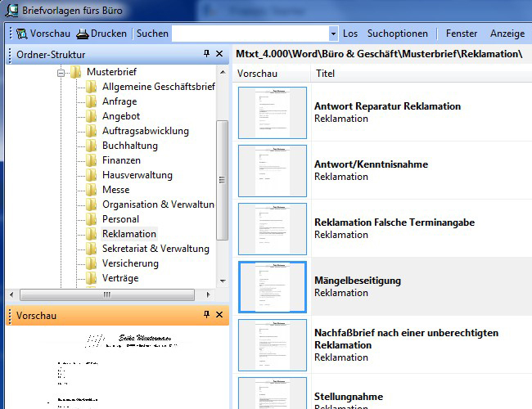The height and width of the screenshot is (409, 532).
Task: Select the Mängelbeseitigung template thumbnail
Action: 272,287
